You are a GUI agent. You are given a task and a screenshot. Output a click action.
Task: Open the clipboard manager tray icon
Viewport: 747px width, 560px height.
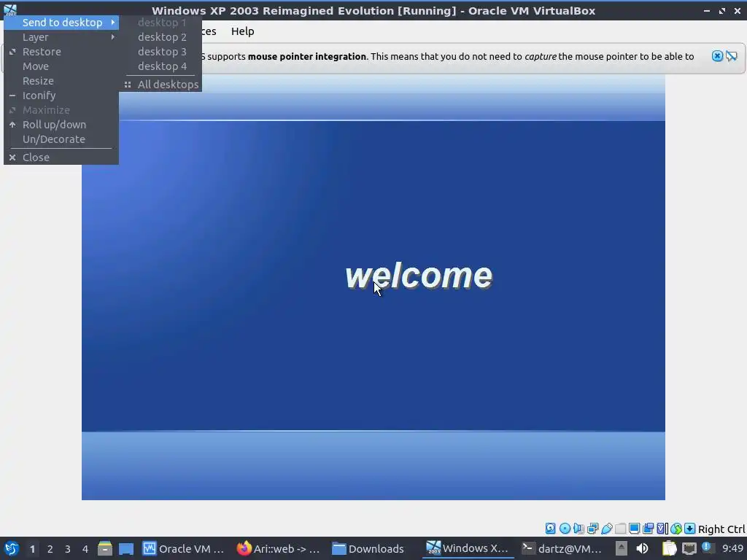tap(670, 548)
